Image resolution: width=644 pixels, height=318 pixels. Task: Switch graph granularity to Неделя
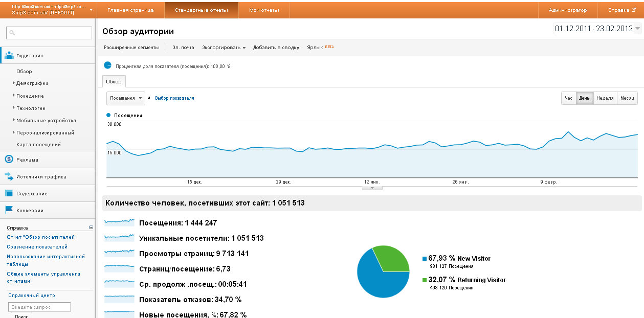(x=605, y=98)
